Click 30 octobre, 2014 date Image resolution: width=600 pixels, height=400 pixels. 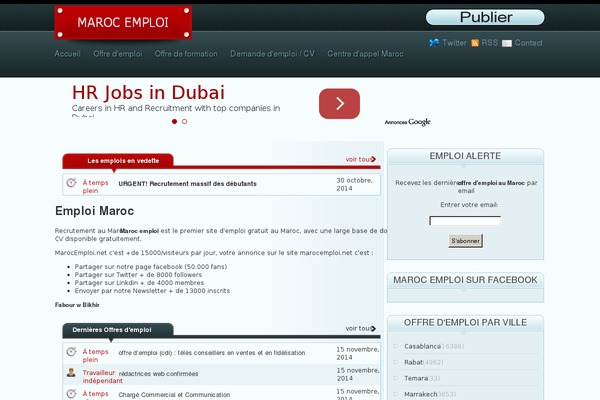coord(354,184)
